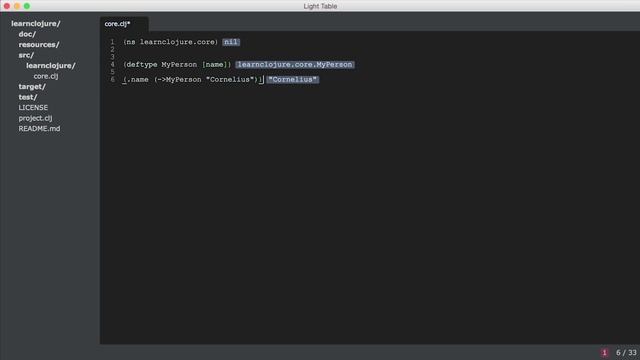Click the "Cornelius" inline result on line 6

point(293,80)
